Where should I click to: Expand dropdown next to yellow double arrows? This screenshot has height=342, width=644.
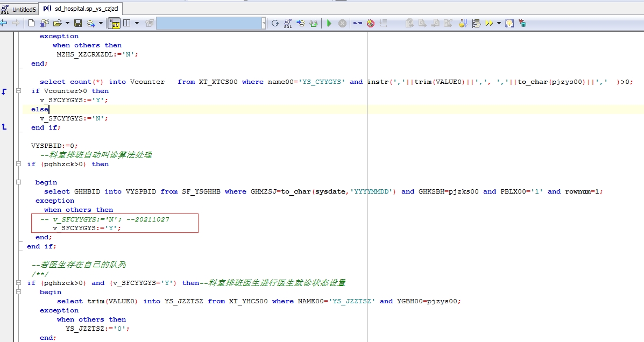coord(499,24)
